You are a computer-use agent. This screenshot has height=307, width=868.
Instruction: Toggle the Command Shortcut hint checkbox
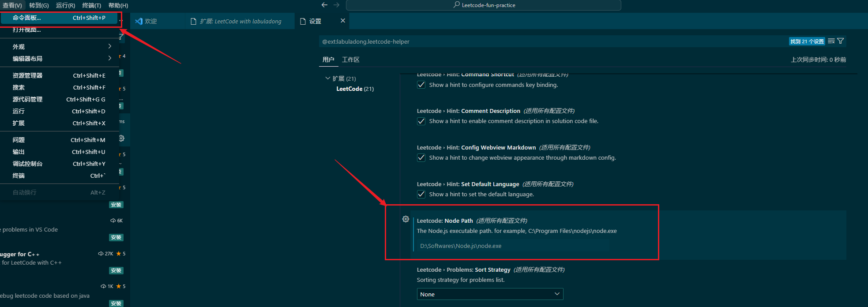(x=421, y=85)
